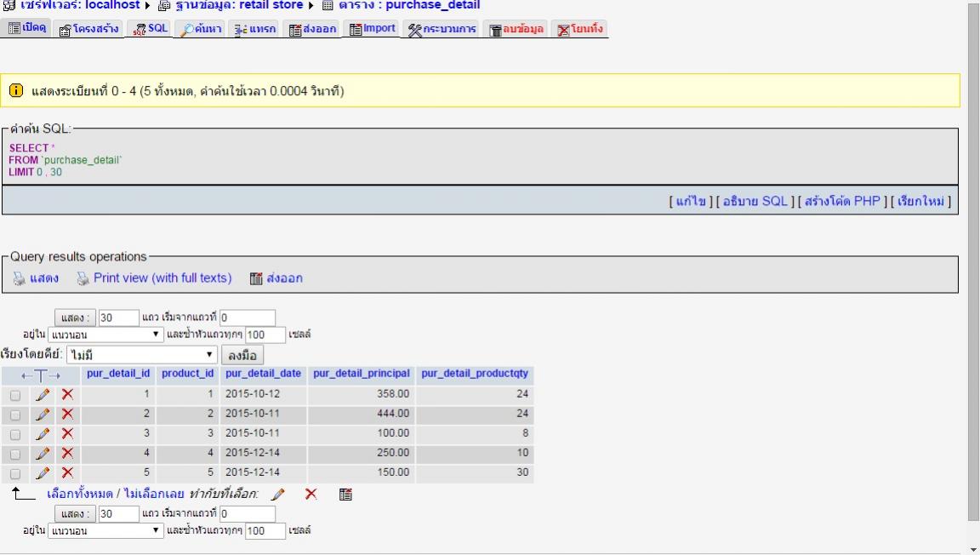Check the checkbox for row 2

click(x=15, y=415)
